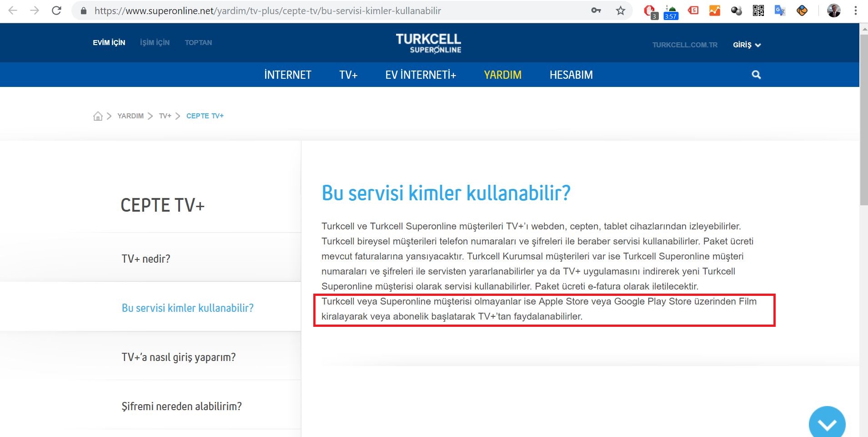
Task: Open the Google Translate extension
Action: [780, 10]
